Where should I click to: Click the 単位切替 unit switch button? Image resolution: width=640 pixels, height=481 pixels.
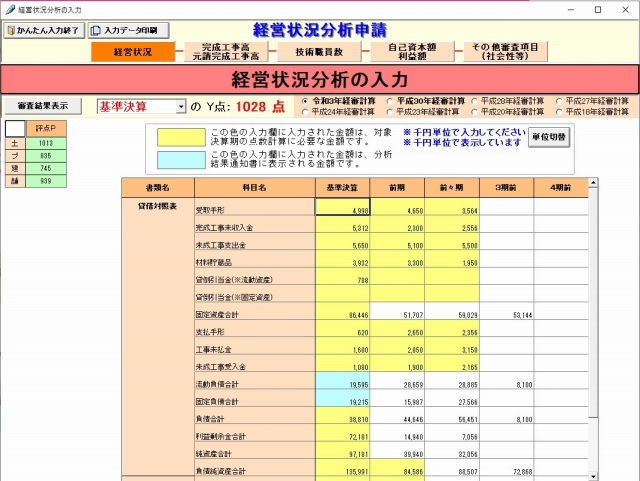[x=548, y=137]
